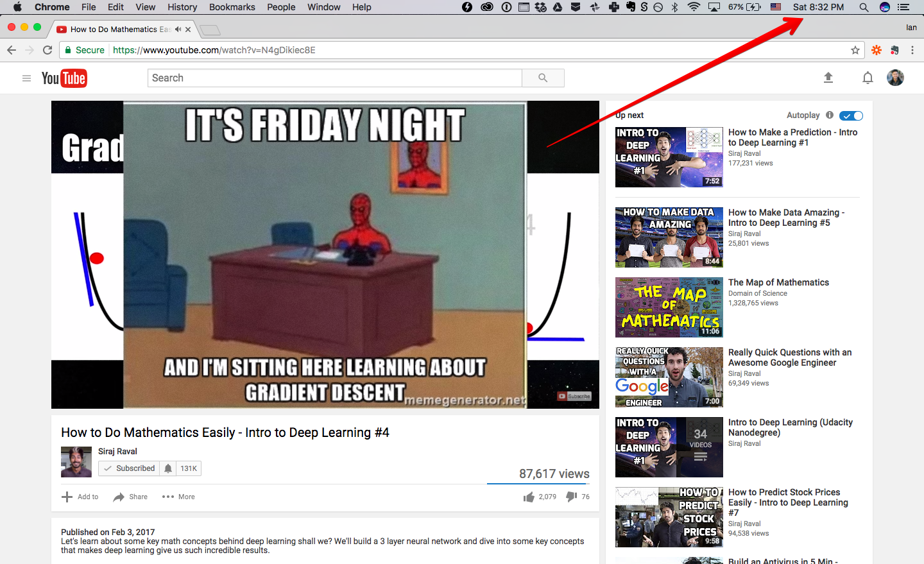Image resolution: width=924 pixels, height=564 pixels.
Task: Open the Chrome three-dot menu
Action: point(912,50)
